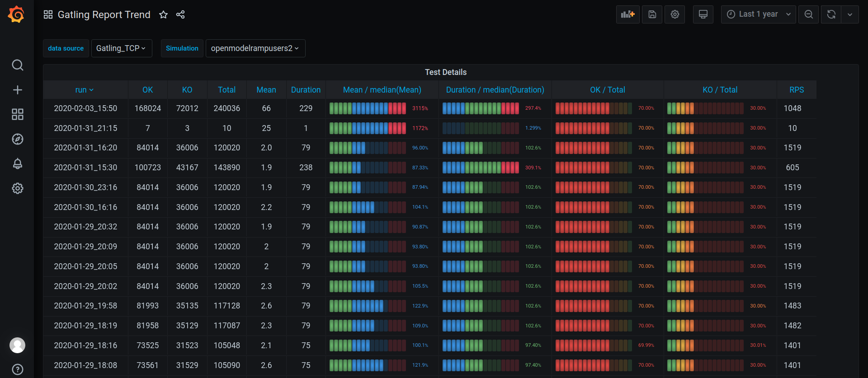868x378 pixels.
Task: Click the Create plus icon in sidebar
Action: click(x=17, y=90)
